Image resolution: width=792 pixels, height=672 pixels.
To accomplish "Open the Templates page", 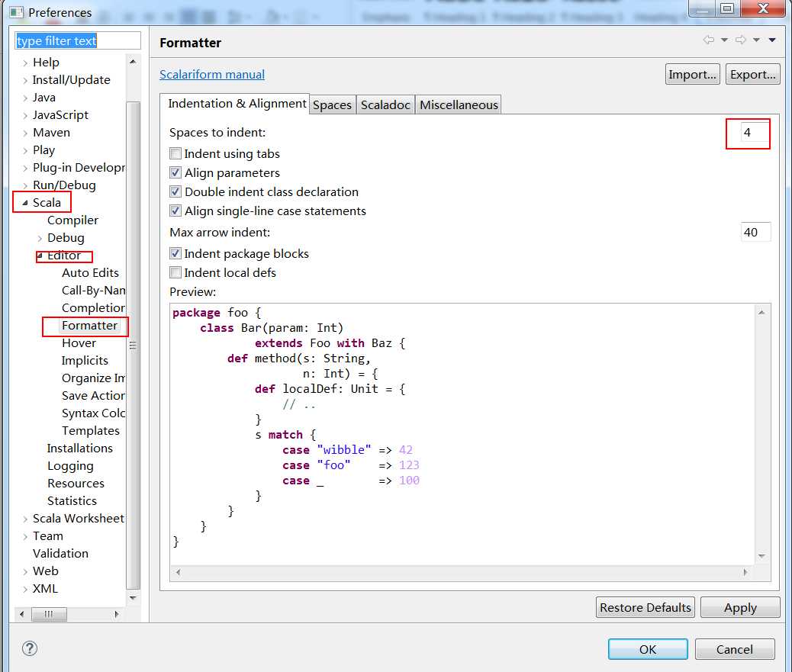I will click(91, 431).
